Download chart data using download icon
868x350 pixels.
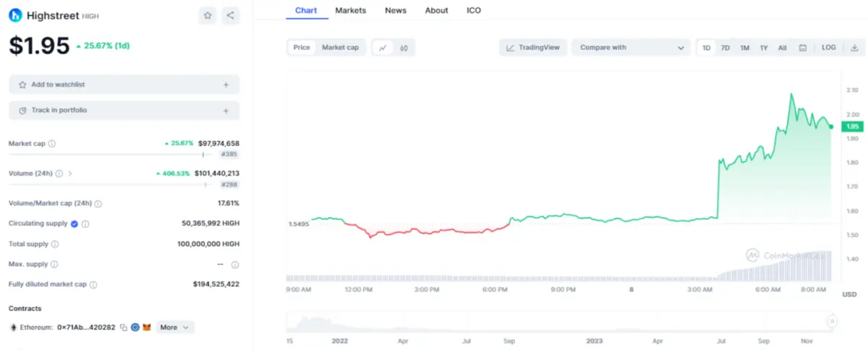[x=854, y=48]
